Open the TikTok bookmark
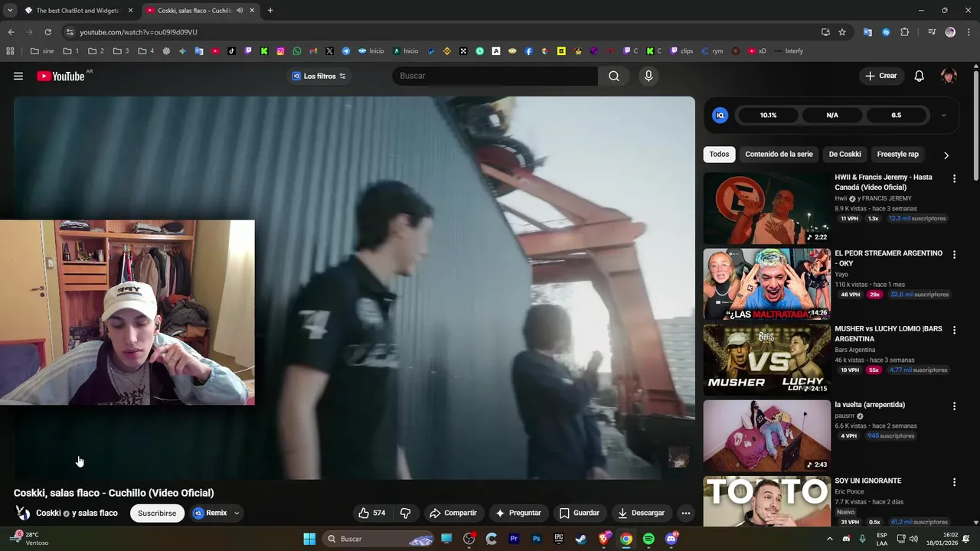980x551 pixels. pyautogui.click(x=231, y=51)
